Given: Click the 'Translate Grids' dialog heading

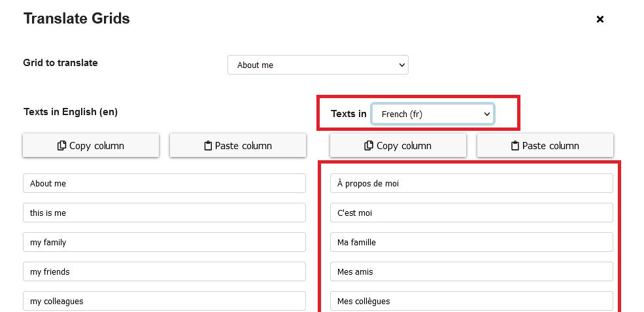Looking at the screenshot, I should tap(76, 19).
